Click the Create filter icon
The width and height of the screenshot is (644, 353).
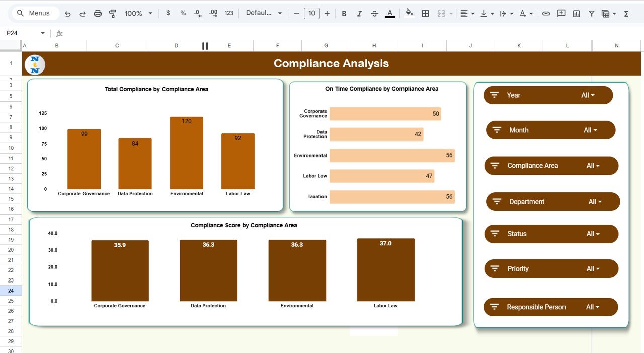(x=591, y=13)
